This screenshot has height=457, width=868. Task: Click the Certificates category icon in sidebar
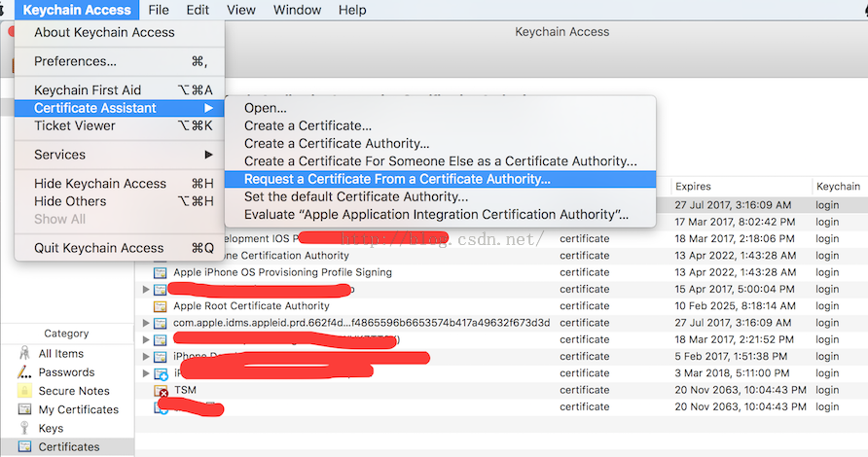(x=24, y=446)
